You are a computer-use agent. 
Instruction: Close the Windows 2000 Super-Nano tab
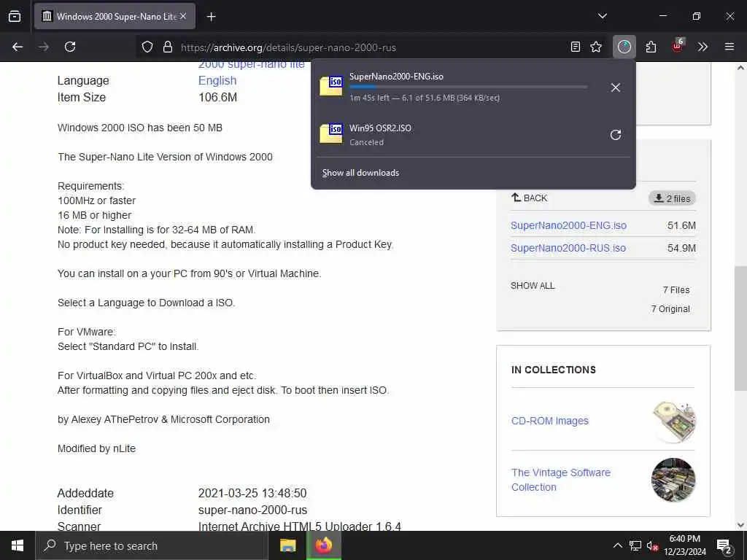point(183,16)
